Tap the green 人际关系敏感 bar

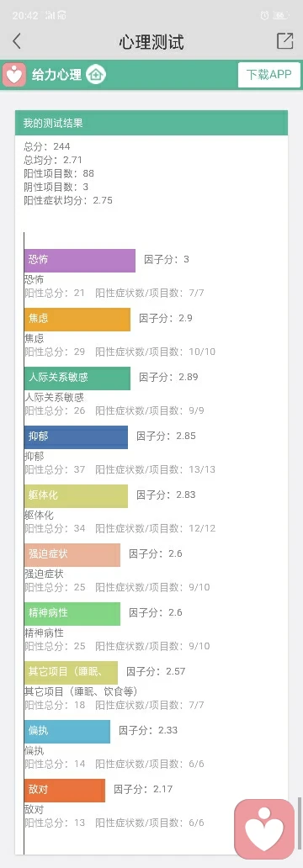click(77, 378)
